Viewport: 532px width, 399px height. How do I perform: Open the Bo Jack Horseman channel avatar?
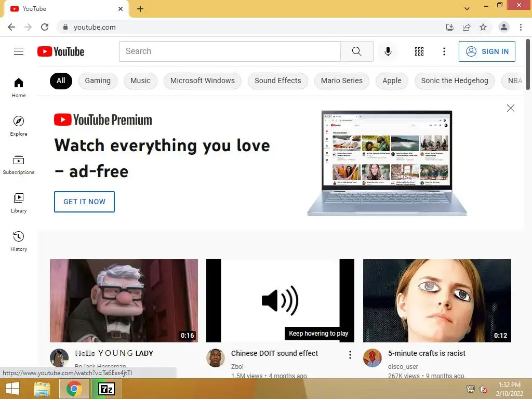point(59,358)
